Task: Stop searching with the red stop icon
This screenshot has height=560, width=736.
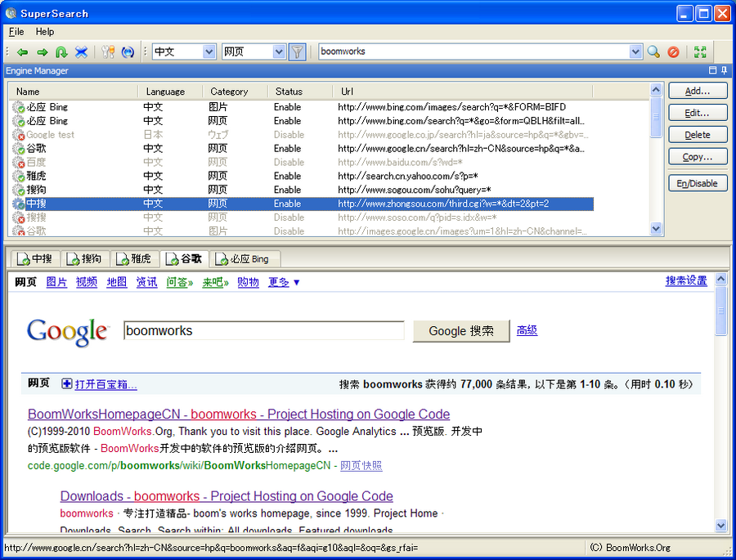Action: (x=674, y=52)
